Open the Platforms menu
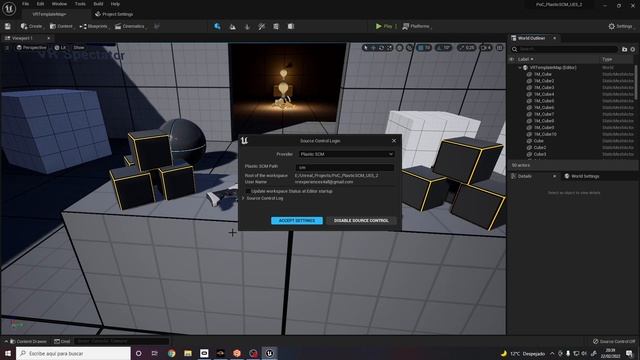640x360 pixels. coord(416,26)
